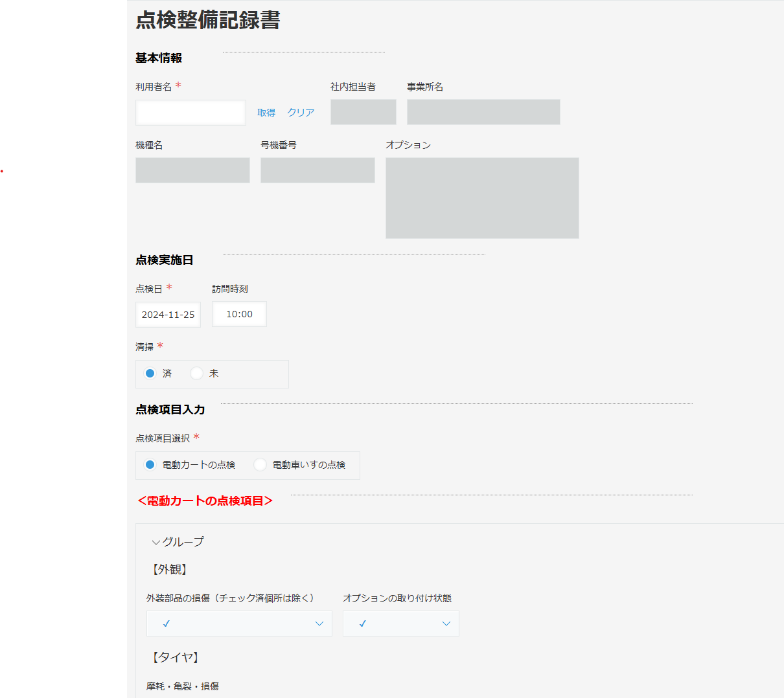784x698 pixels.
Task: Click the red 電動カートの点検項目 heading
Action: 205,501
